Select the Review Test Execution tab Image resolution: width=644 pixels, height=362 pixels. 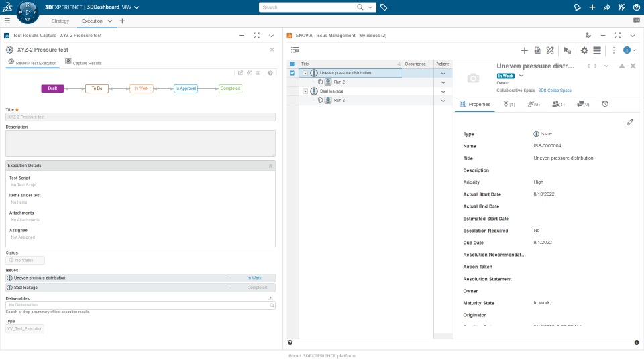pos(32,62)
